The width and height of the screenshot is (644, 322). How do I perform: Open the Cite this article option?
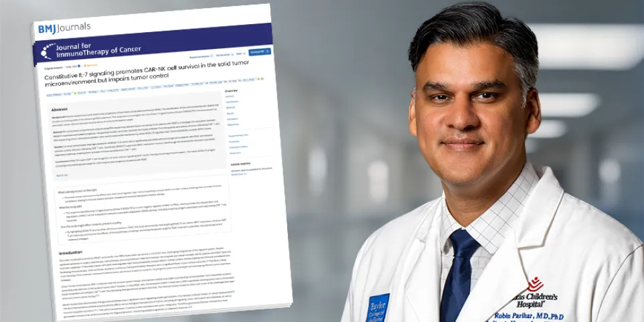point(222,55)
